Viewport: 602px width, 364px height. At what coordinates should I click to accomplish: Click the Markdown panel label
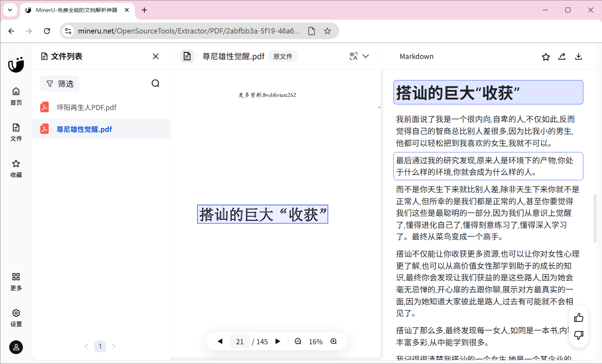(416, 56)
